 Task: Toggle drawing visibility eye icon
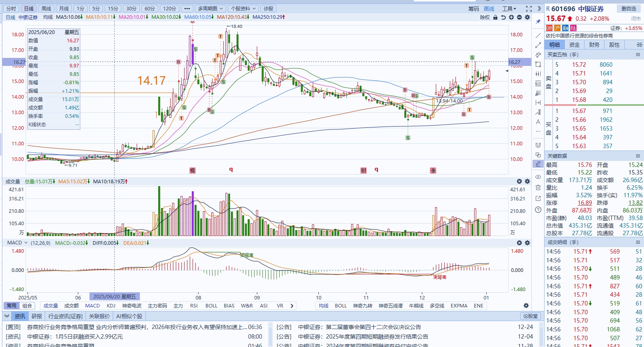(x=538, y=176)
